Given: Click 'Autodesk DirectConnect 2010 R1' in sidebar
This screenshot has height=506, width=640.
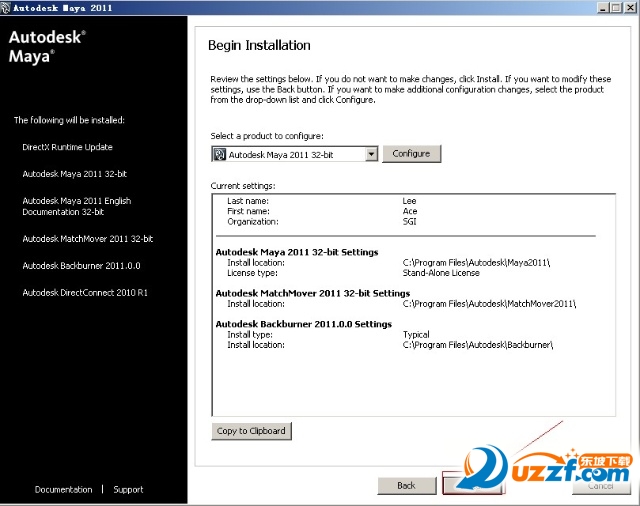Looking at the screenshot, I should tap(85, 293).
